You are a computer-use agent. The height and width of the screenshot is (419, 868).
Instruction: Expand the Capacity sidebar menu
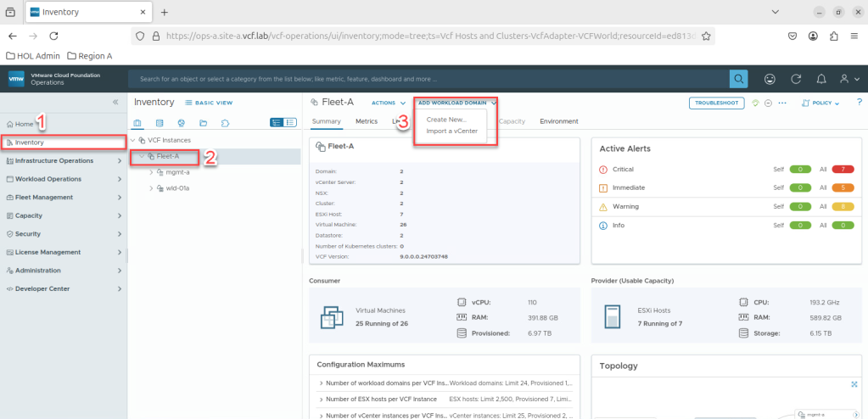click(x=64, y=215)
